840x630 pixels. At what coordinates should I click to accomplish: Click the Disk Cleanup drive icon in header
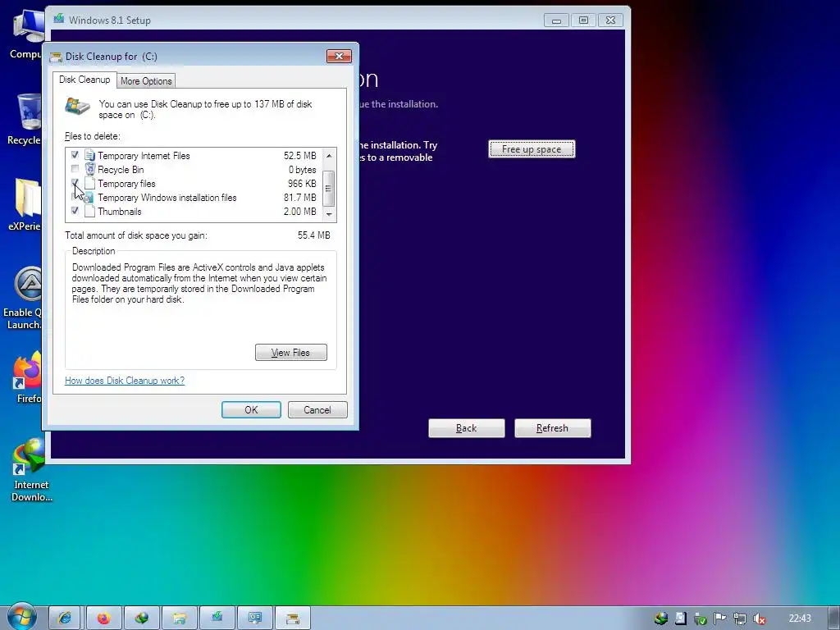(77, 106)
